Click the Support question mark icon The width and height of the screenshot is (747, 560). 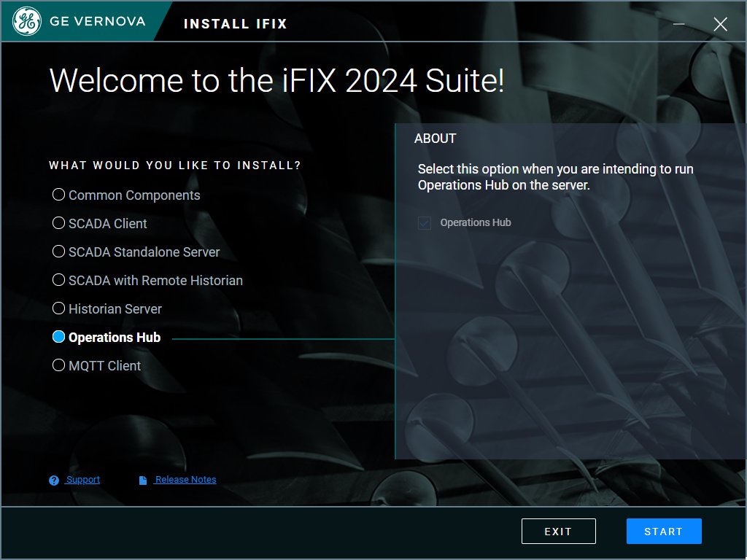click(54, 481)
